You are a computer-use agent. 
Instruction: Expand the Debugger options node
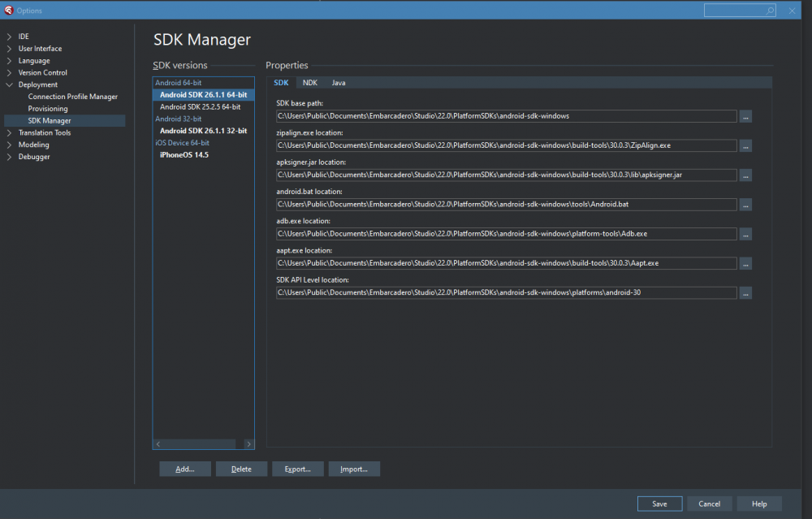tap(9, 157)
